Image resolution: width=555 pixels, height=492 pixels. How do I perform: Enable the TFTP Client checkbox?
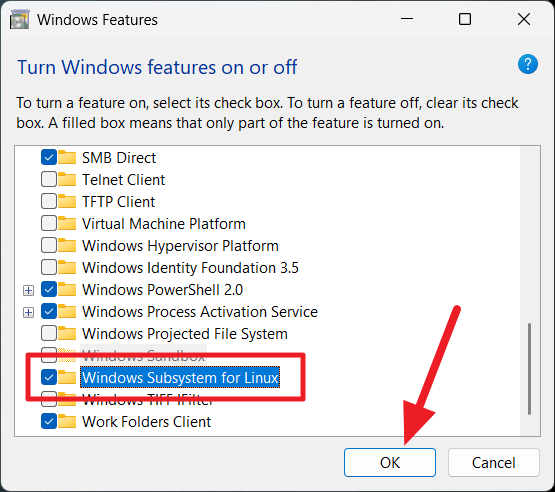[x=49, y=201]
